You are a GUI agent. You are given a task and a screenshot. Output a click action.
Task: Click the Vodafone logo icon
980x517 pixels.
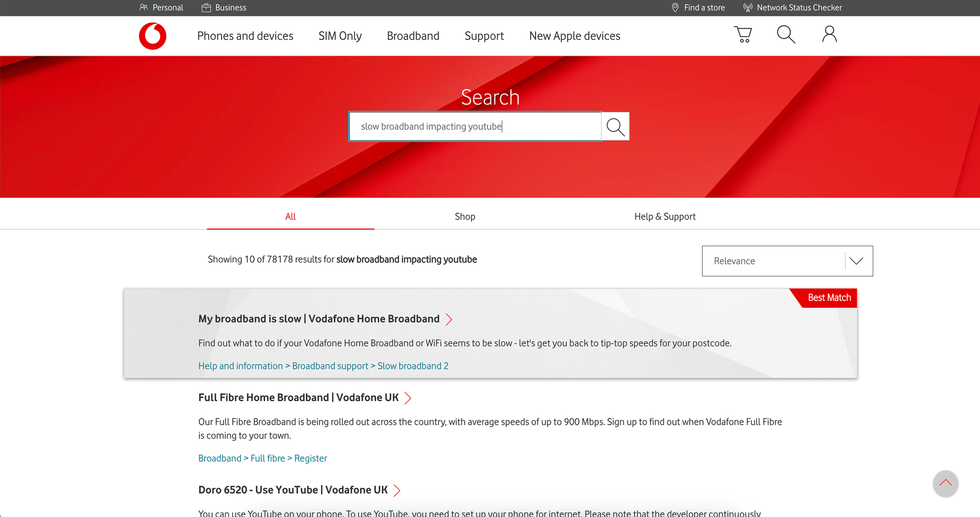152,36
